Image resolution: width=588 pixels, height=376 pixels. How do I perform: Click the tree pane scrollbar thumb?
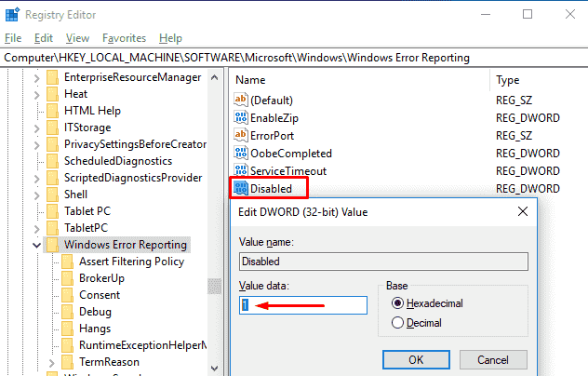[x=215, y=286]
